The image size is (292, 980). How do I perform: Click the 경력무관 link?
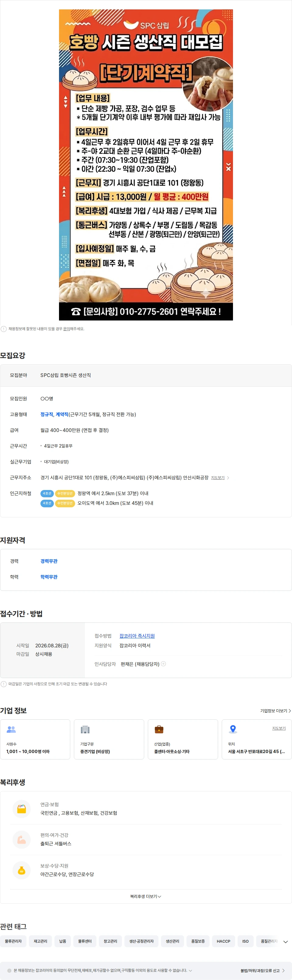pos(49,561)
